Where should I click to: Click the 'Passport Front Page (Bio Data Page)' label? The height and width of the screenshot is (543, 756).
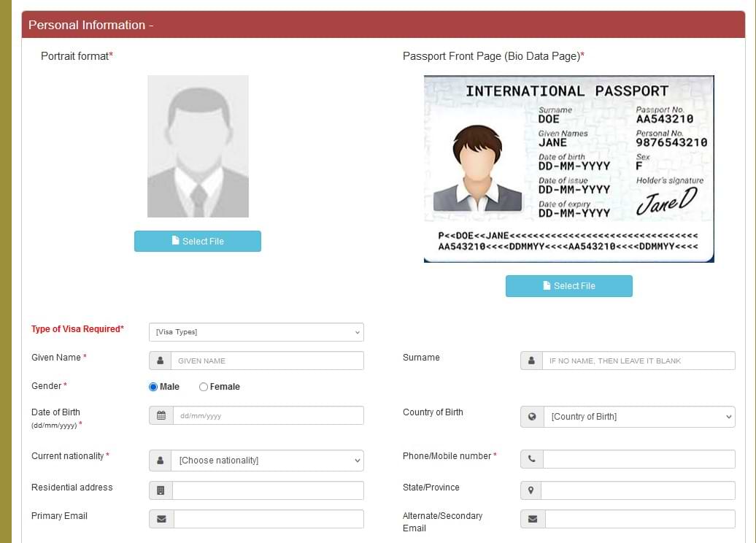pyautogui.click(x=493, y=56)
